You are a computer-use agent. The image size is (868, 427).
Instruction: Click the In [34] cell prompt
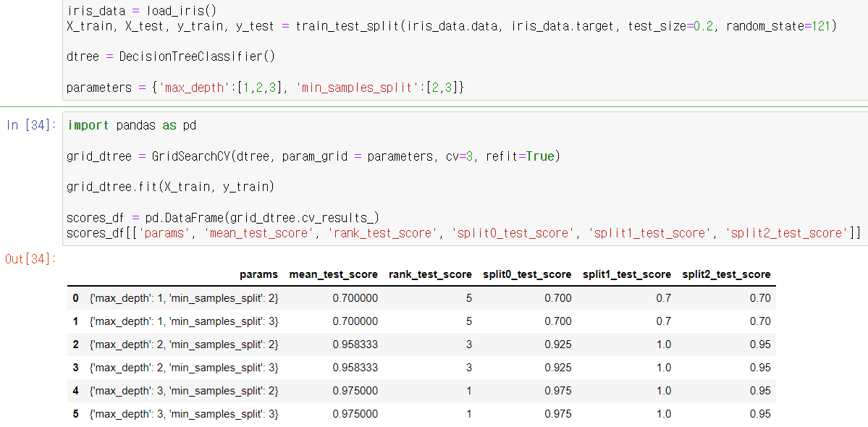point(32,125)
